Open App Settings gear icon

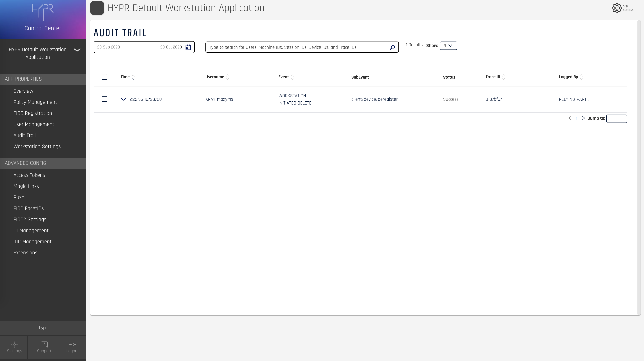(x=617, y=8)
